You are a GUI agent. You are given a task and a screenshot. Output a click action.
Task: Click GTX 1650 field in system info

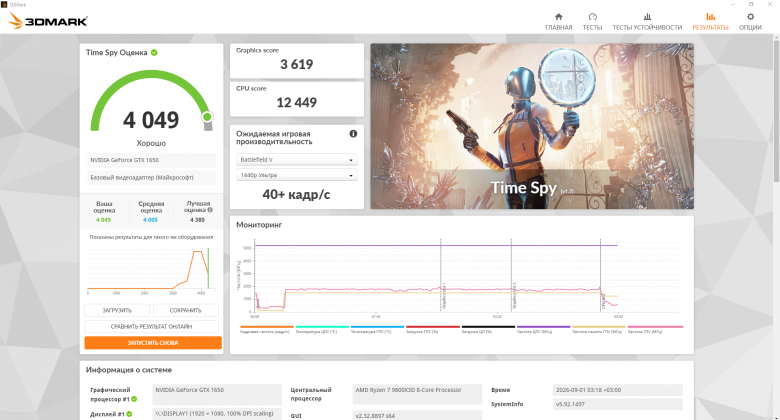tap(217, 394)
